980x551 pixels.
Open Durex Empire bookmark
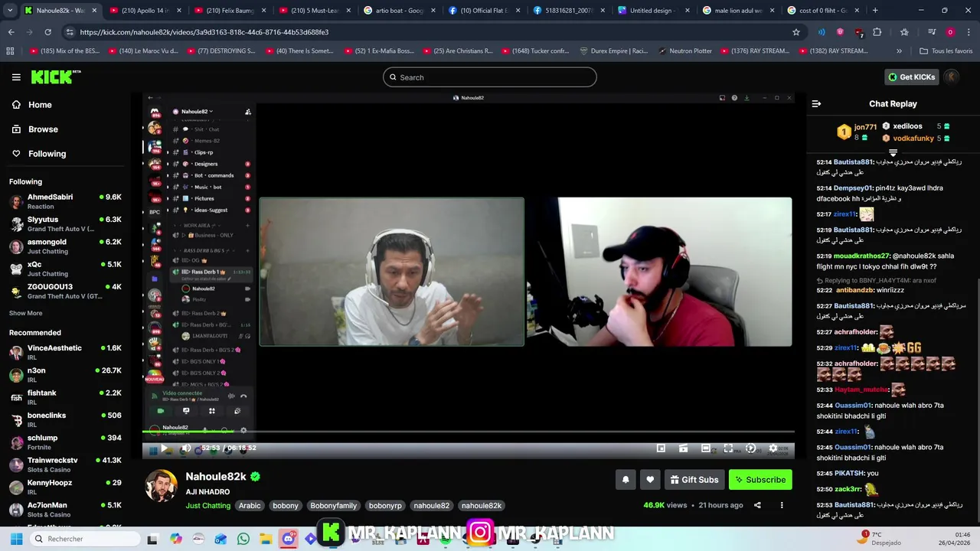coord(614,51)
